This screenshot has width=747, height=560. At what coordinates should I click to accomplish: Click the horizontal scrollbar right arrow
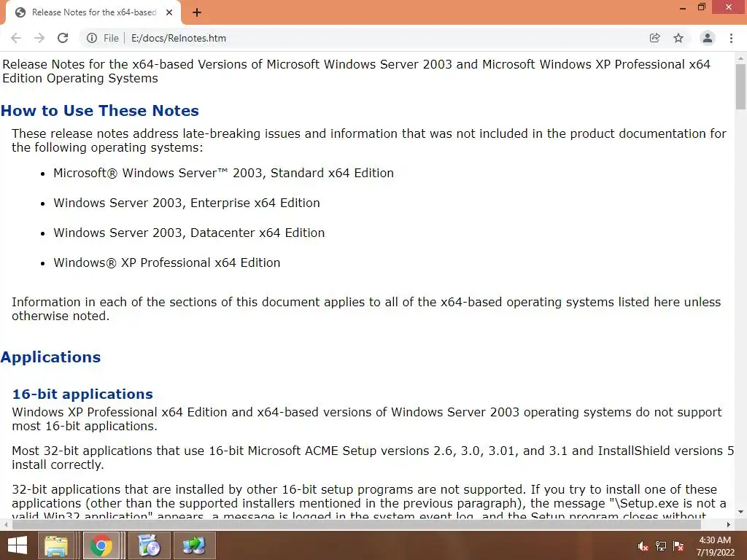coord(729,524)
